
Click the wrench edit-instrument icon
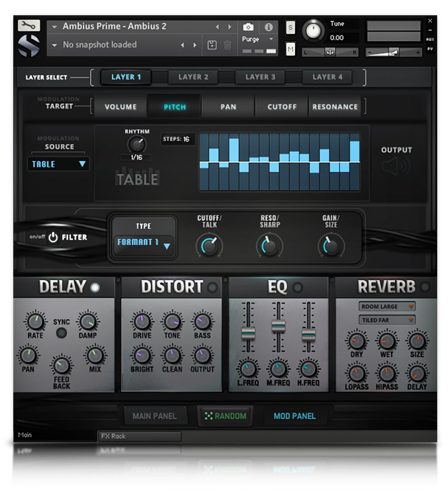click(x=29, y=25)
